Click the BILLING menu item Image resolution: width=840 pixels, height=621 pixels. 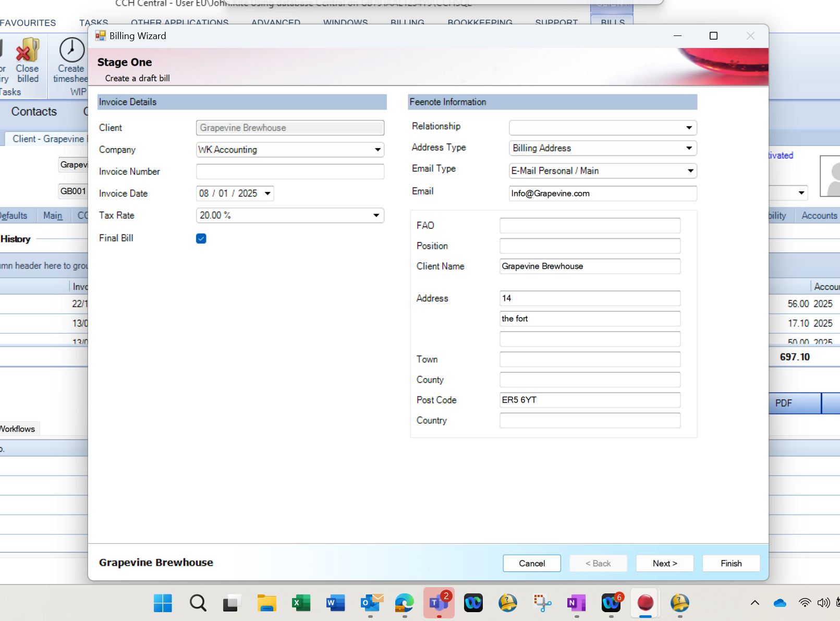pyautogui.click(x=407, y=23)
